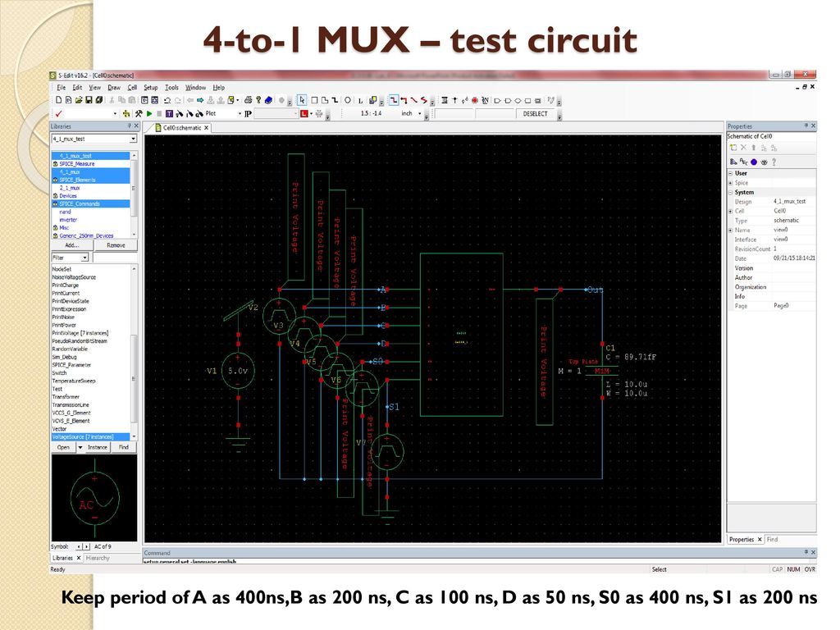Select PrintVoltage [7 instances] in cell list
This screenshot has height=630, width=840.
pos(80,333)
